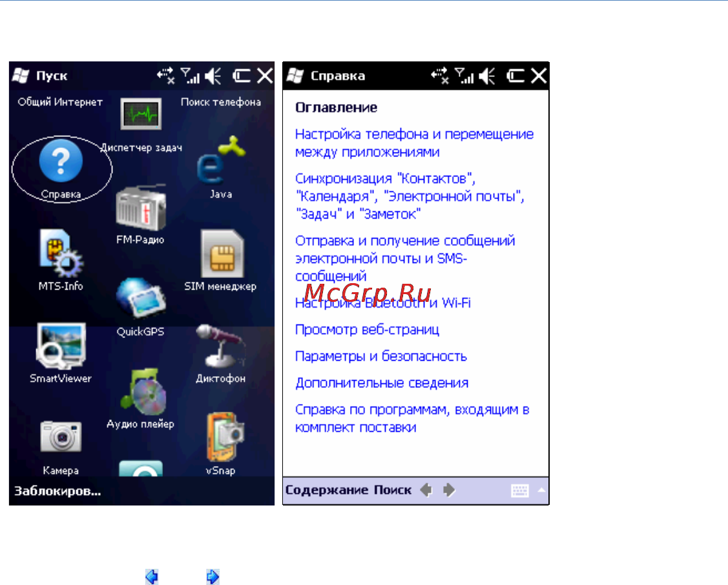Screen dimensions: 728x585
Task: Tap connectivity arrows icon in Справка window
Action: pyautogui.click(x=439, y=76)
